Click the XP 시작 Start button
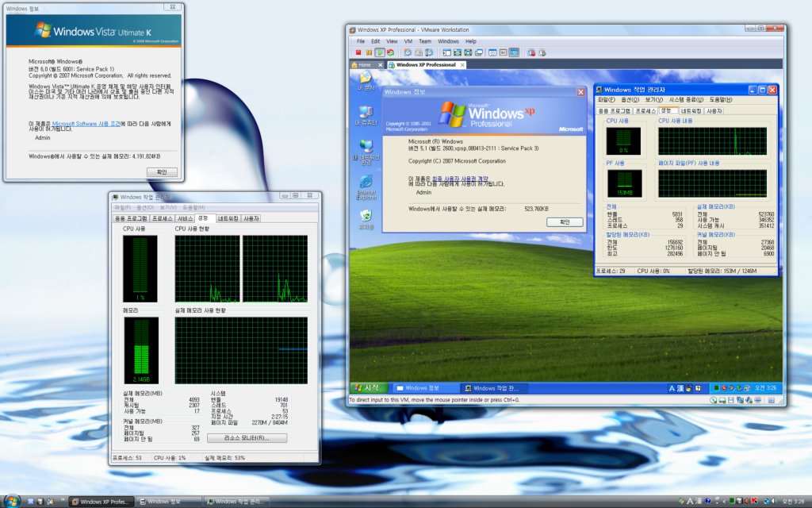812x508 pixels. (x=369, y=387)
